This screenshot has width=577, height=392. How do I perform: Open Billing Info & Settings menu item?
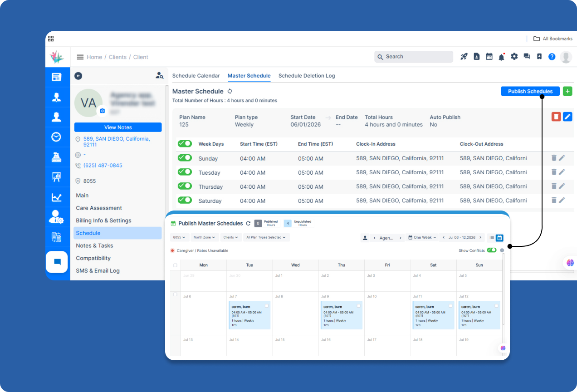[x=103, y=220]
